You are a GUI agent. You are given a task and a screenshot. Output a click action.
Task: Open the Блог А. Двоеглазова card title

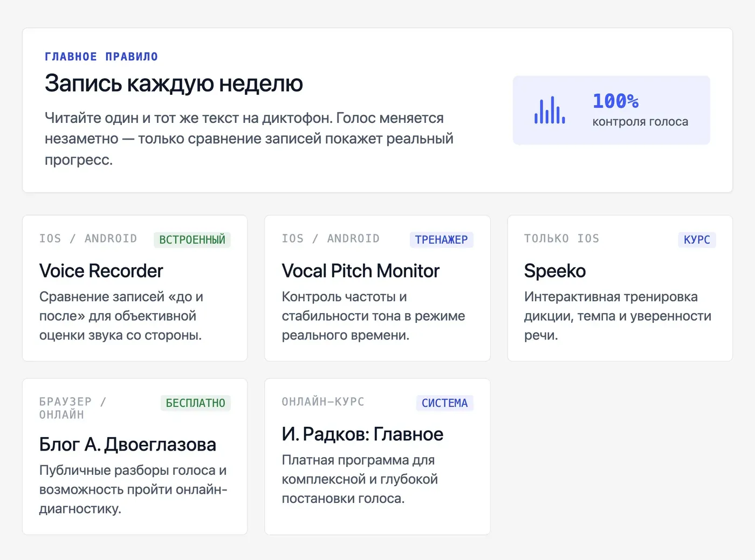pos(128,445)
